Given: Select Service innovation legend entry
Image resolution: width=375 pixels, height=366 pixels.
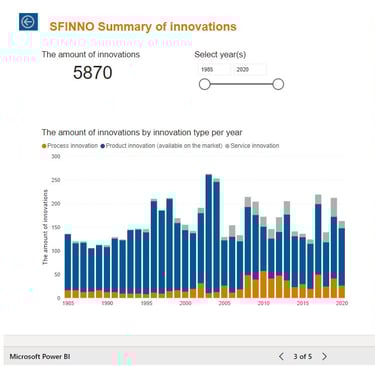Looking at the screenshot, I should coord(252,146).
